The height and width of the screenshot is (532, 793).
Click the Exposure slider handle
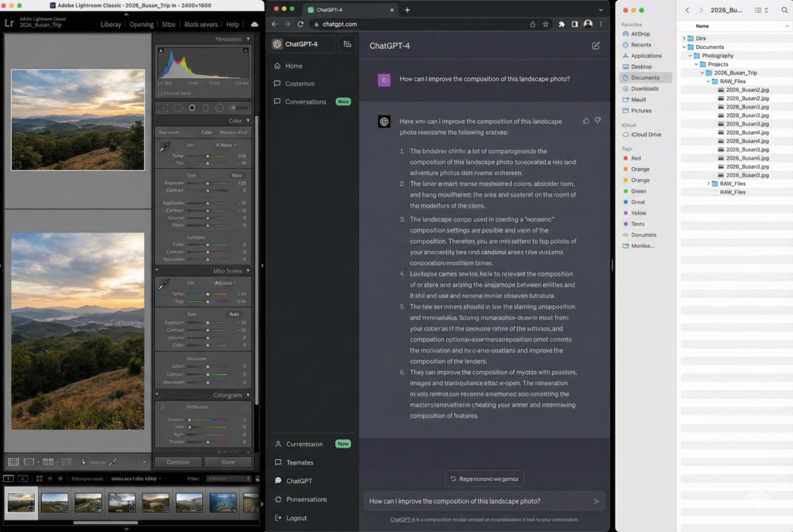pos(208,183)
